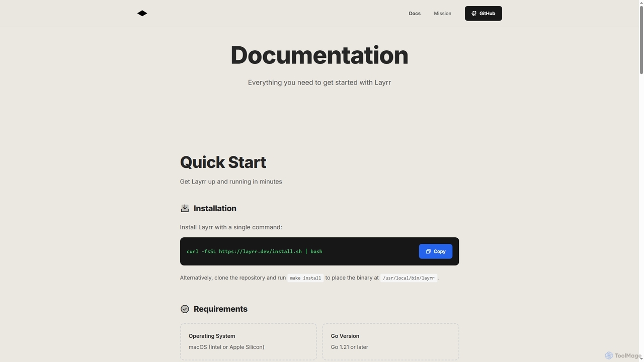Click the Documentation page heading
This screenshot has width=644, height=362.
click(319, 55)
